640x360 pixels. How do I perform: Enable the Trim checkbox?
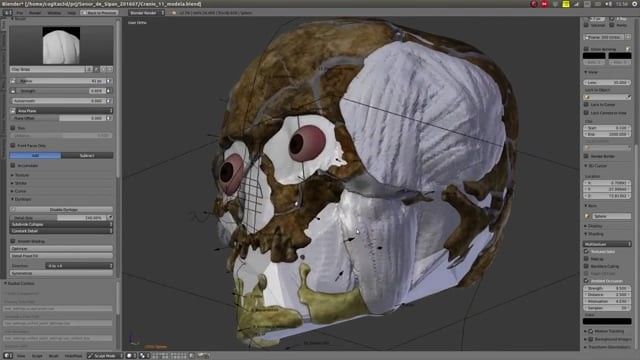[x=13, y=128]
